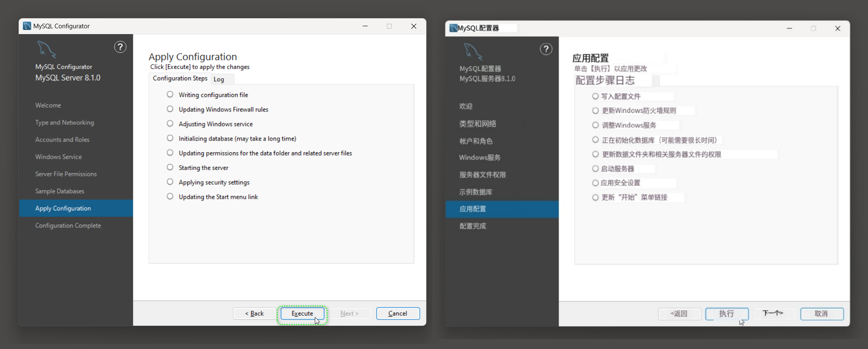Switch to the Configuration Steps tab
The height and width of the screenshot is (349, 868).
pos(180,79)
